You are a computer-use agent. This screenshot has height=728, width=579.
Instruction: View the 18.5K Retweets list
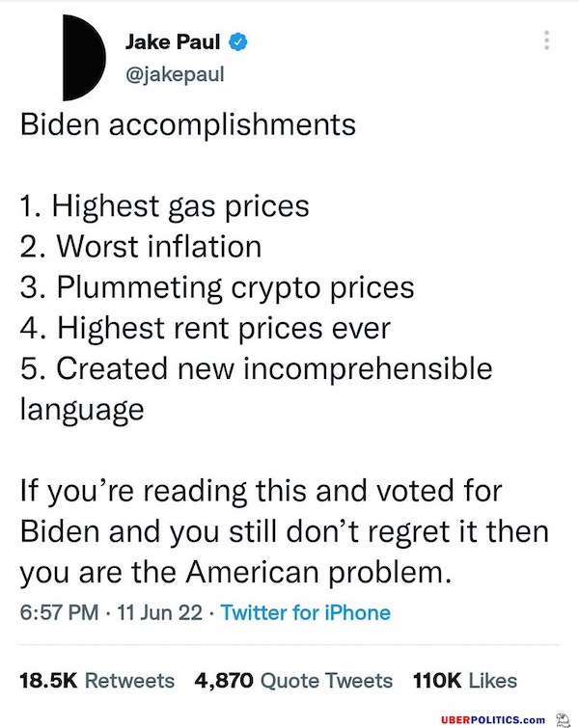96,680
